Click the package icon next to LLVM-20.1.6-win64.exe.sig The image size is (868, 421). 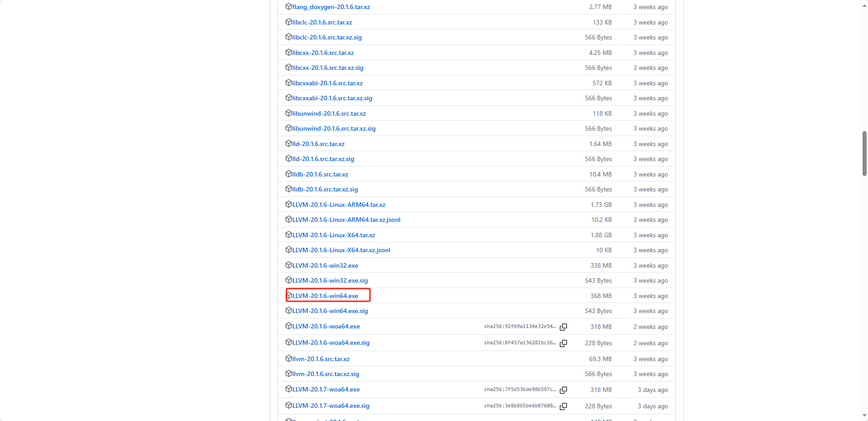point(288,310)
